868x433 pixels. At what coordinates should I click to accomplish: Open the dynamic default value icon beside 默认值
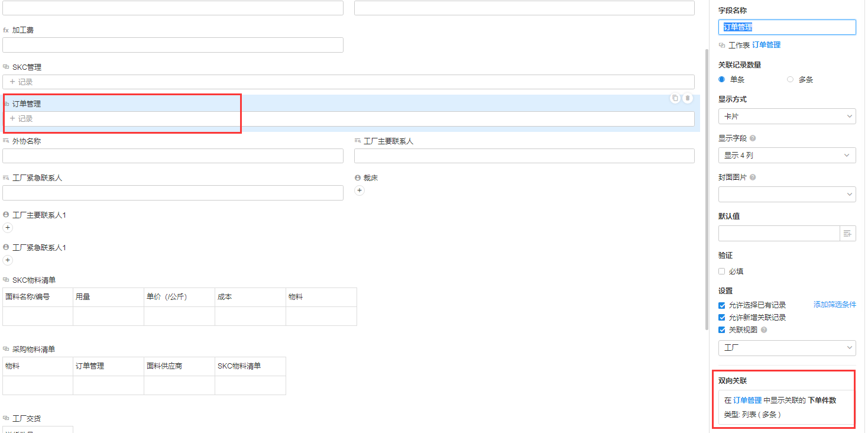tap(848, 234)
